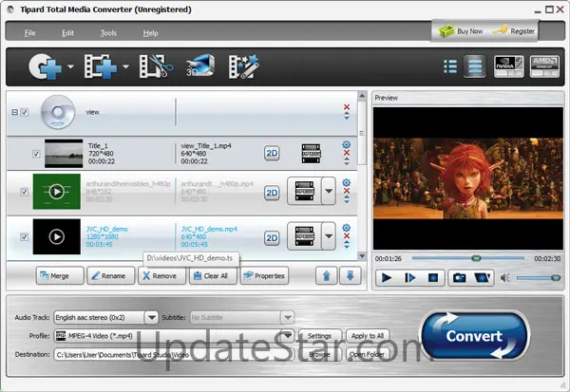Open the video Edit effects tool
The image size is (570, 392).
[243, 66]
